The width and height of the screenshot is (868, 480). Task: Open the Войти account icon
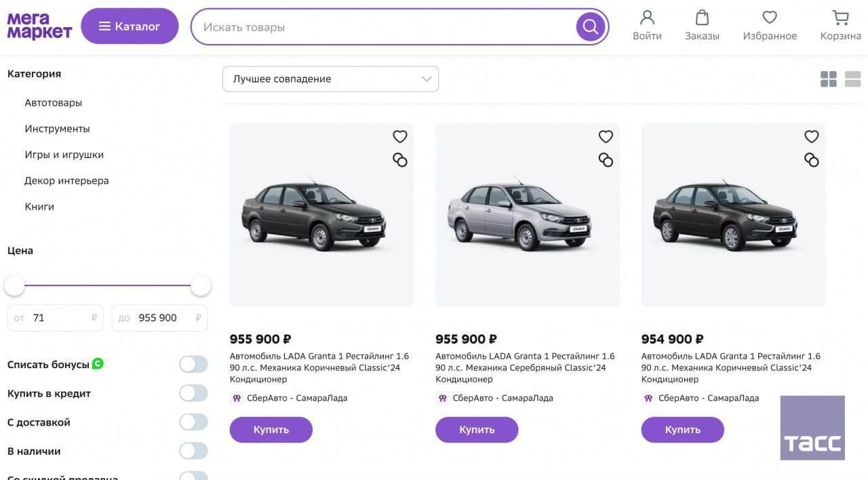[647, 18]
